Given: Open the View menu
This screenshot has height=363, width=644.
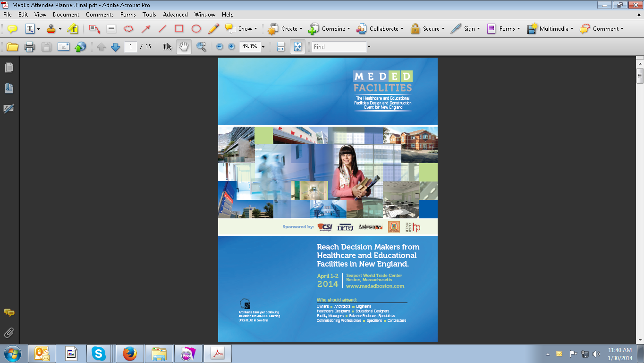Looking at the screenshot, I should (x=40, y=15).
